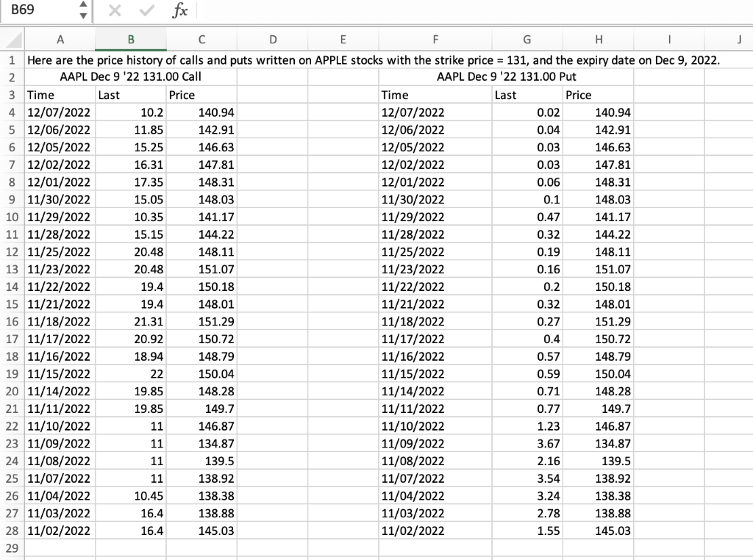Click the cell starting 'Here are the price history'
The height and width of the screenshot is (560, 753).
[373, 60]
